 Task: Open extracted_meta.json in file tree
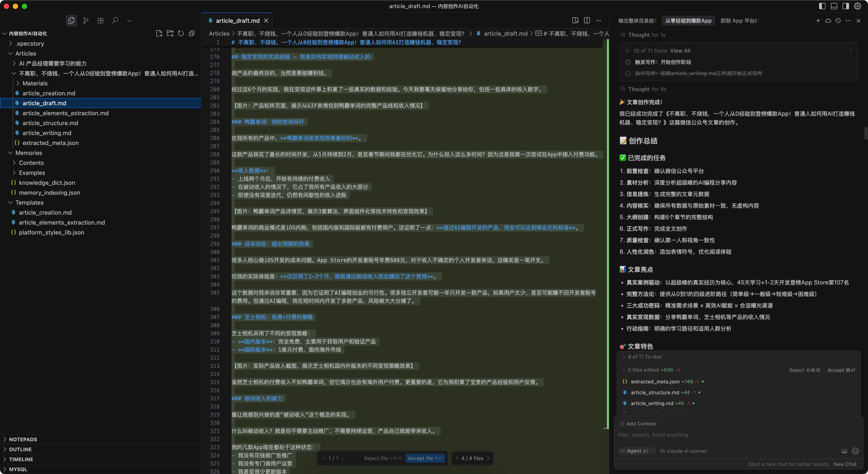[51, 143]
